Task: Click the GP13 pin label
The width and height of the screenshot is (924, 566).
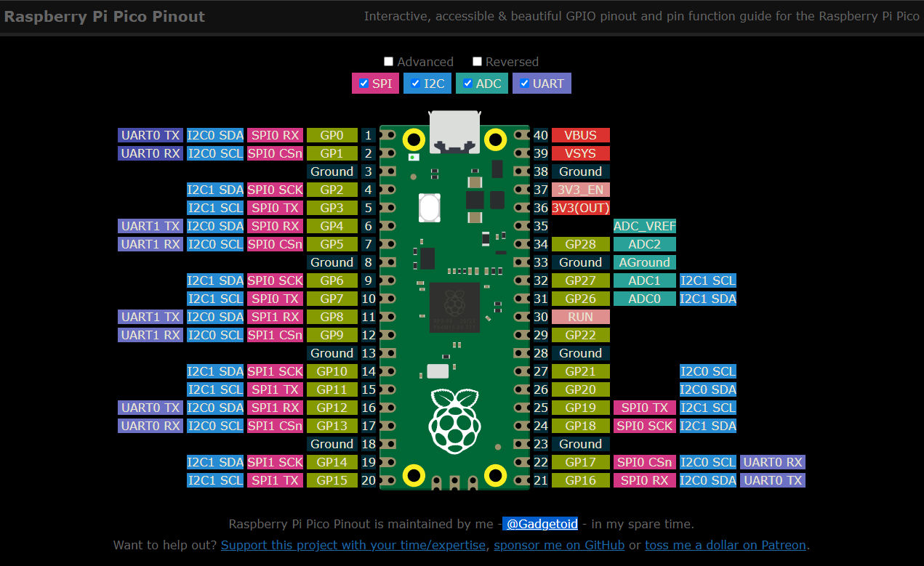Action: coord(332,426)
